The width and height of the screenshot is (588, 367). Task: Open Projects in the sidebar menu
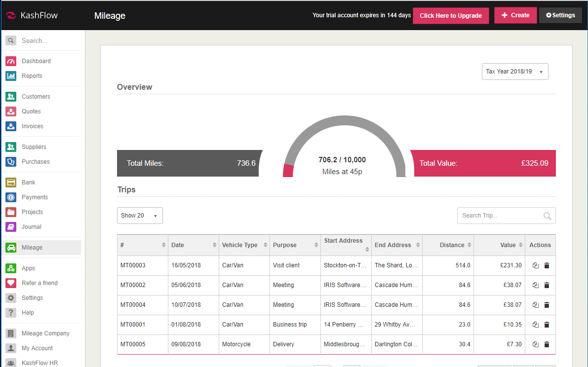tap(33, 212)
